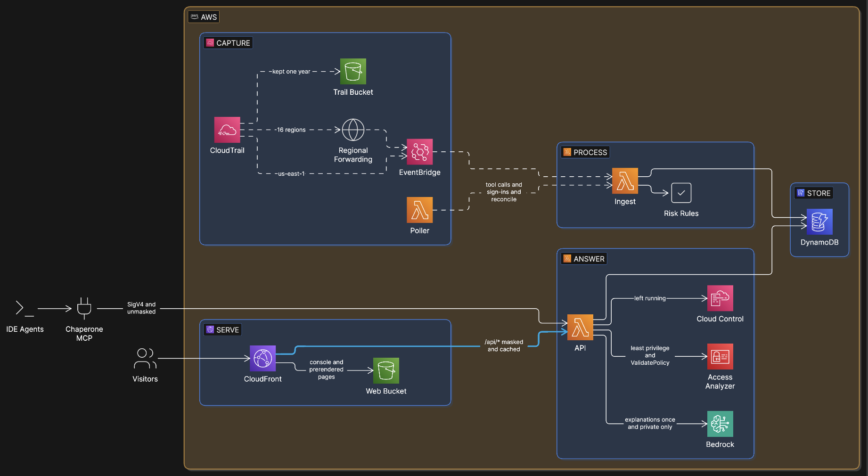Click the 'kept one year' edge label
868x476 pixels.
(x=291, y=72)
